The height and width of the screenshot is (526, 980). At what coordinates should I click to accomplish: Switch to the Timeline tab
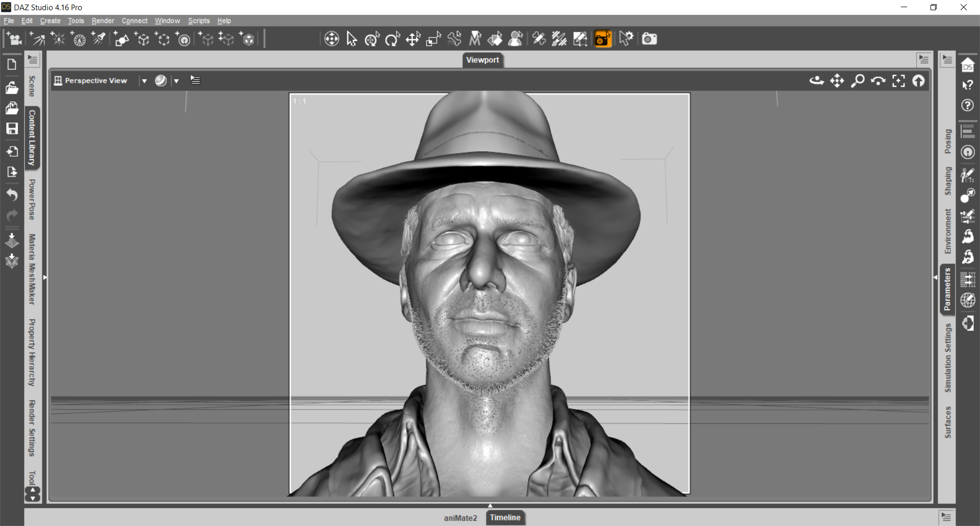pos(505,517)
